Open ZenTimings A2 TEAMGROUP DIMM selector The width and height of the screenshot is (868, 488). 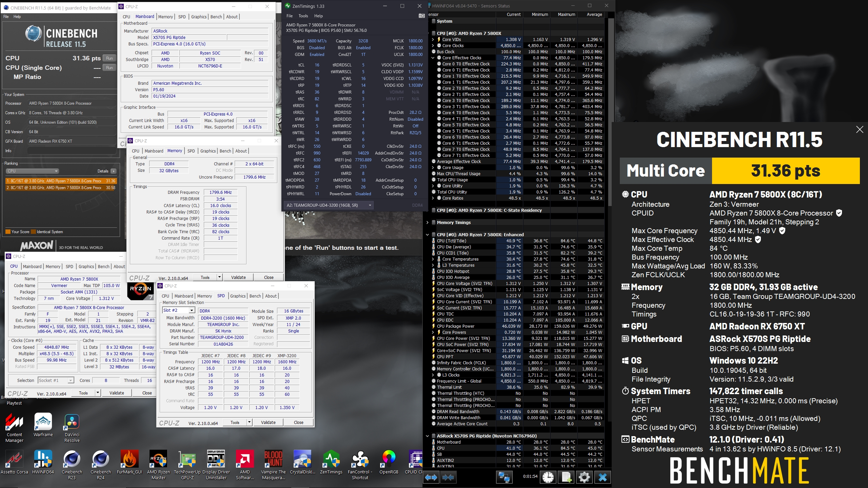point(328,205)
